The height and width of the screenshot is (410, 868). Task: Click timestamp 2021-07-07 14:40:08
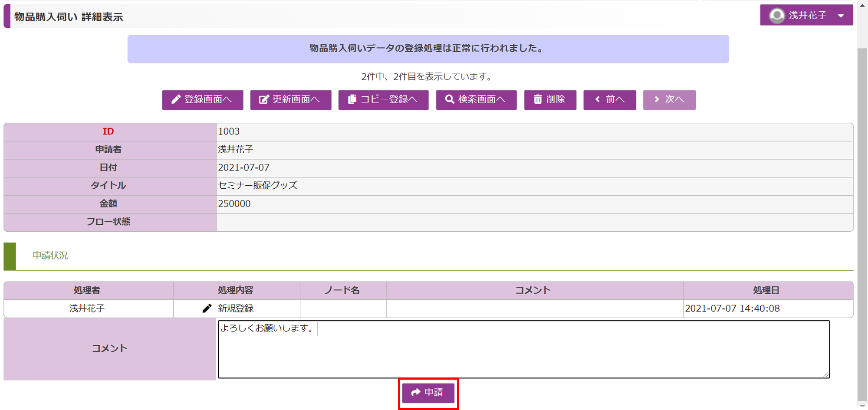732,308
